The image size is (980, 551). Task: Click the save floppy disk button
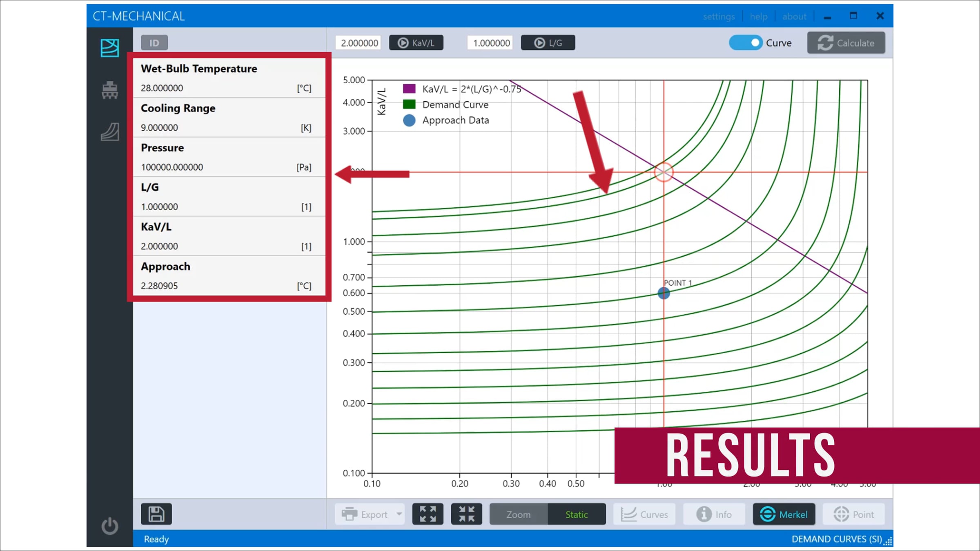[156, 514]
